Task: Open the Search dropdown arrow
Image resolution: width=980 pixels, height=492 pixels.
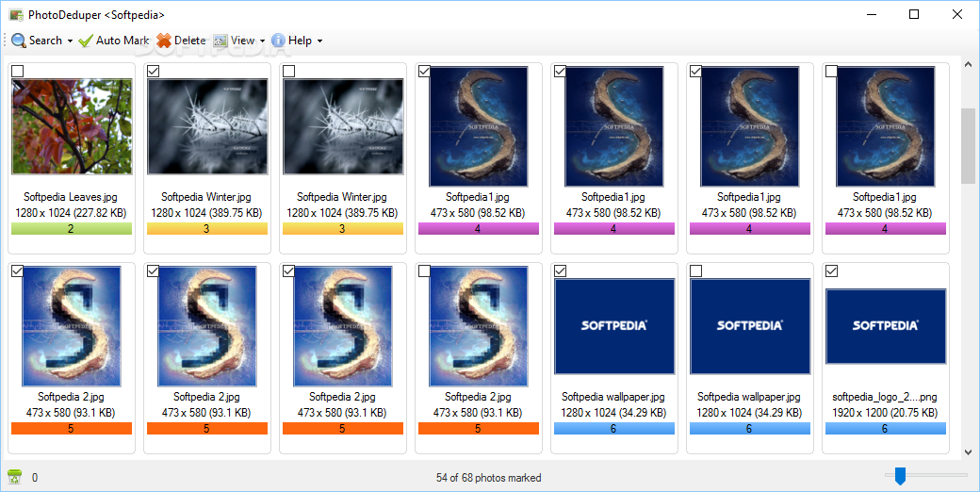Action: pos(70,41)
